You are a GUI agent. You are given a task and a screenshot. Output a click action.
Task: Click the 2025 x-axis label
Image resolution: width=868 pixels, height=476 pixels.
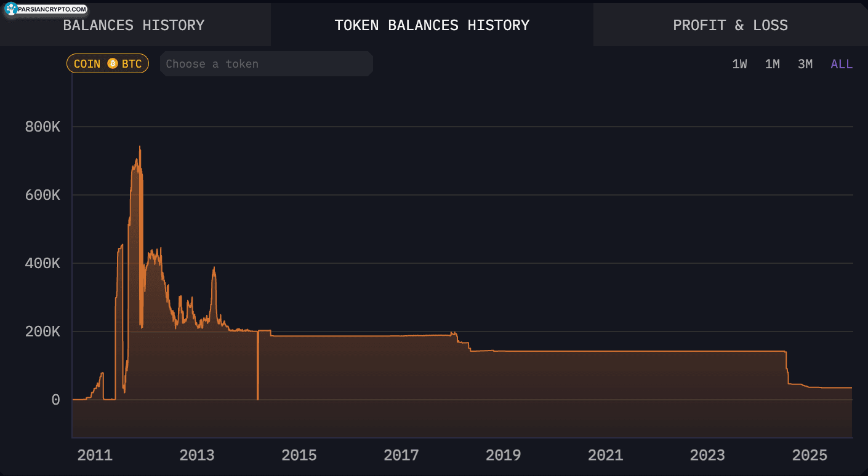810,456
